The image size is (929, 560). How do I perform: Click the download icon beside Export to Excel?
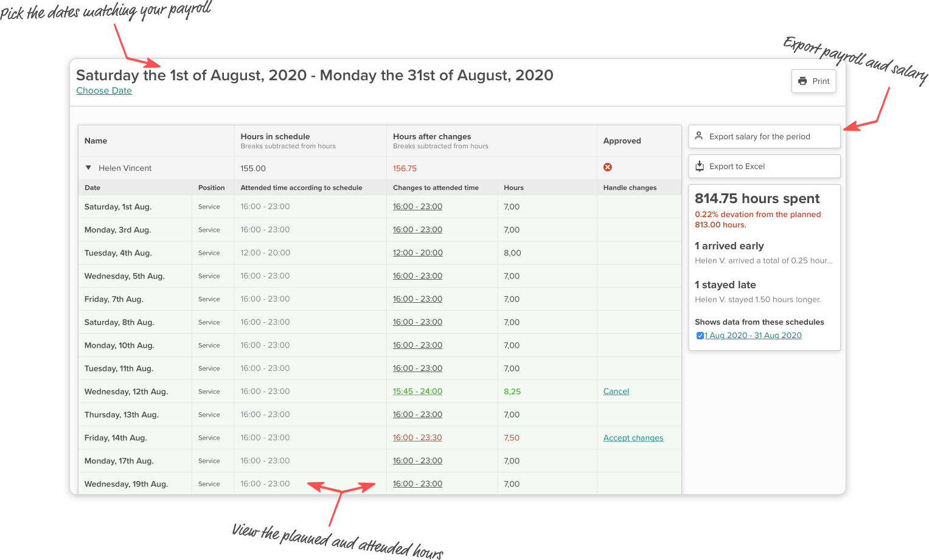700,166
